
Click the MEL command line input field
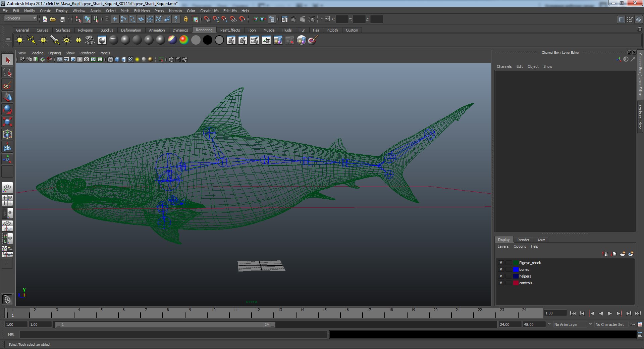(173, 335)
